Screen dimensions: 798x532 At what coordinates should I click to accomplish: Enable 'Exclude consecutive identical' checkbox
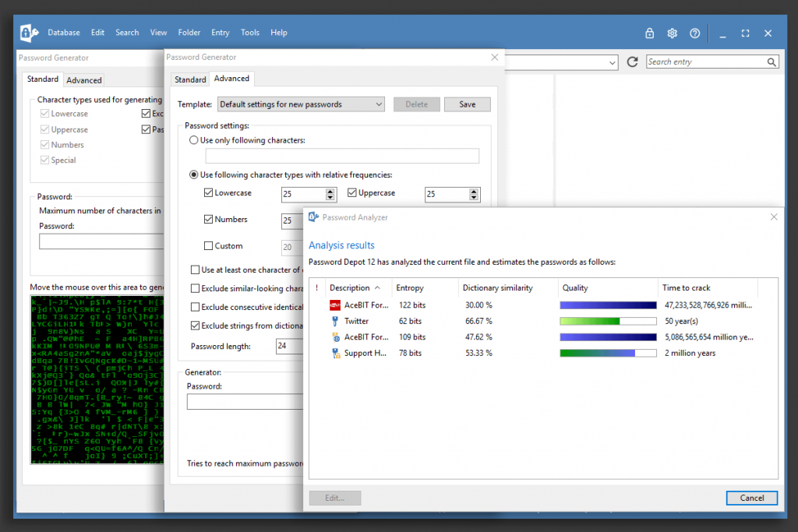(195, 307)
